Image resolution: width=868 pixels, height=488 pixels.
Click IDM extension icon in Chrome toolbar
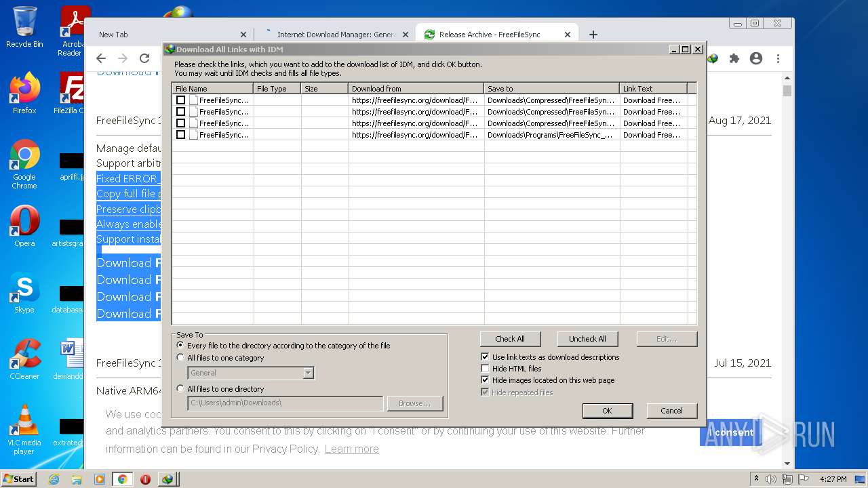click(713, 58)
